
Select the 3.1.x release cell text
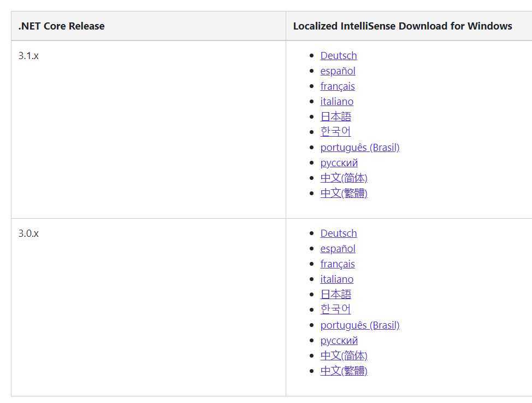click(x=28, y=56)
